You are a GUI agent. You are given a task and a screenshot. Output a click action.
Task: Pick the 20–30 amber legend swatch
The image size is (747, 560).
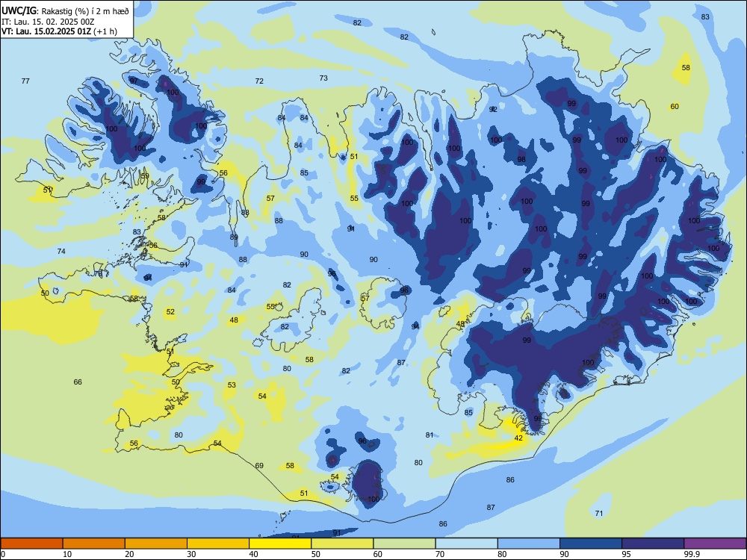[156, 544]
